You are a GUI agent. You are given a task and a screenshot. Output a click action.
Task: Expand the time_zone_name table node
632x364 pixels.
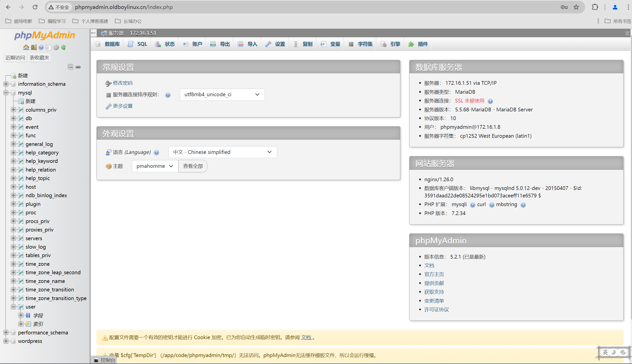(13, 281)
